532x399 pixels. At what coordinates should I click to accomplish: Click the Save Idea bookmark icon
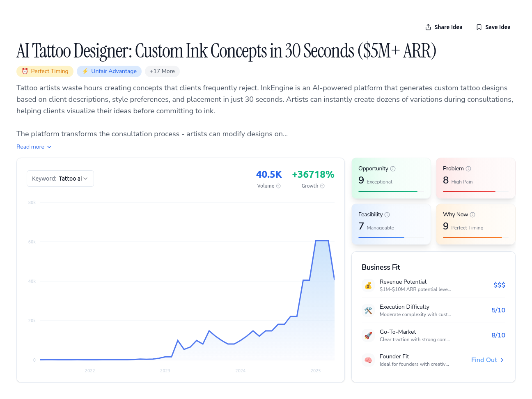(479, 27)
